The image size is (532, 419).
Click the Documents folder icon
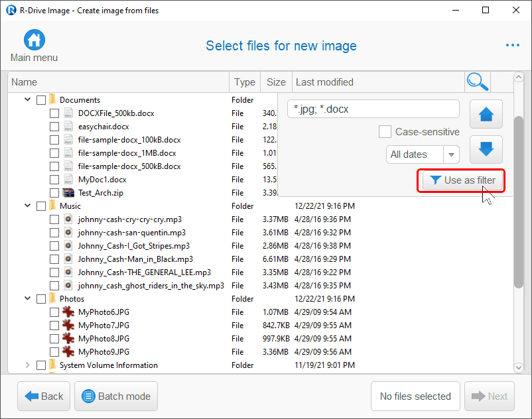coord(52,99)
